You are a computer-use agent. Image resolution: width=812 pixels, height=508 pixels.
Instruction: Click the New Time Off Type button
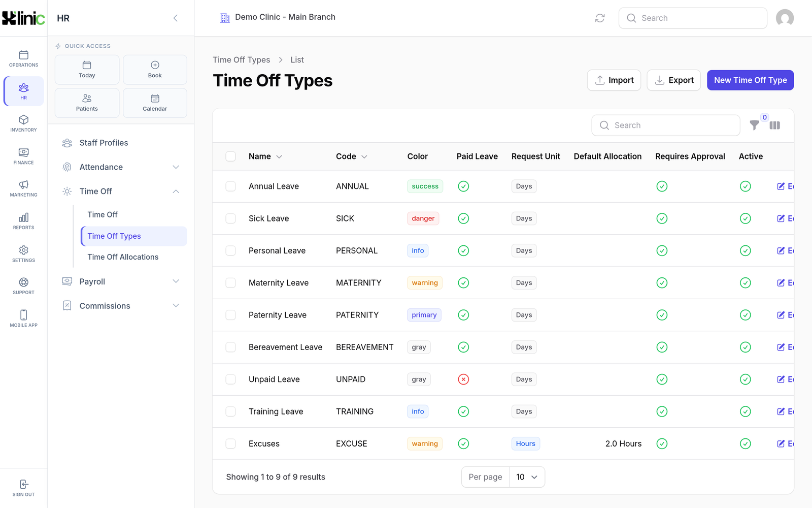[x=750, y=80]
